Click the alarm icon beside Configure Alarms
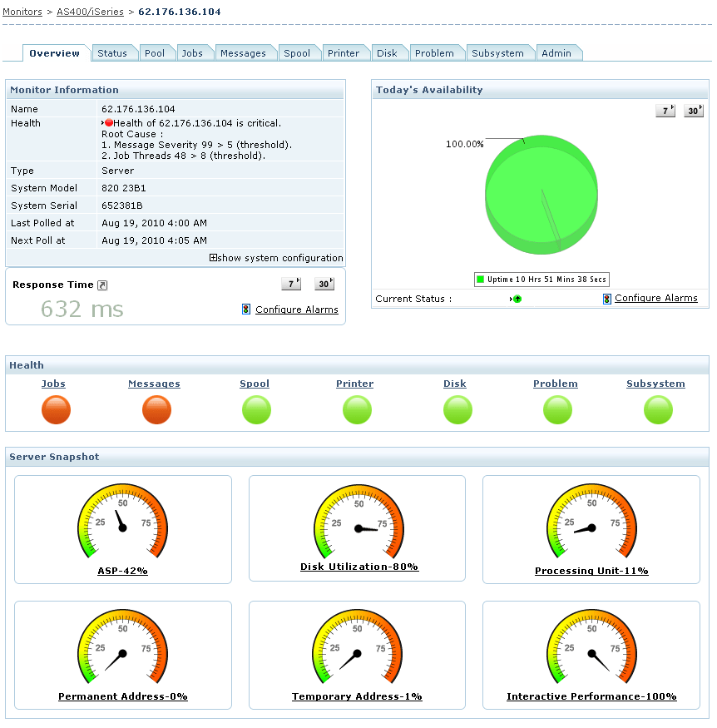This screenshot has height=728, width=717. coord(245,309)
